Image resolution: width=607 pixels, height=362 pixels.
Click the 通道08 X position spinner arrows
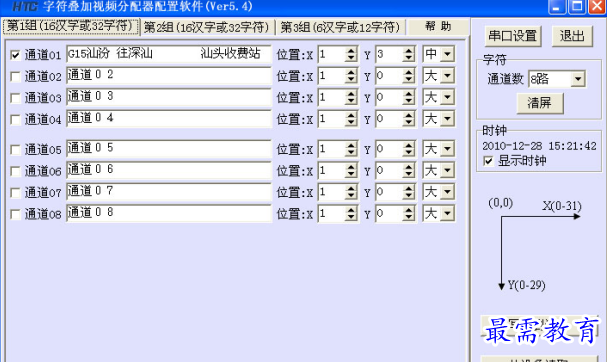tap(351, 214)
